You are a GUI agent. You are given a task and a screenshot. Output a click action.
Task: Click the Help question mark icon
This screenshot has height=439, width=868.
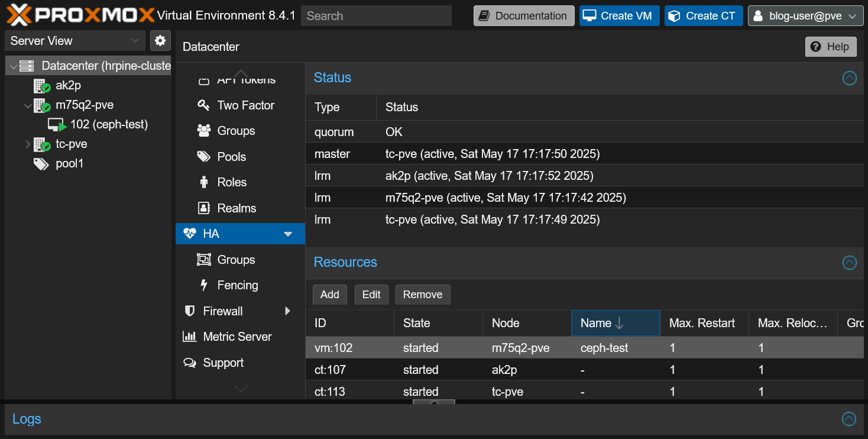coord(816,47)
